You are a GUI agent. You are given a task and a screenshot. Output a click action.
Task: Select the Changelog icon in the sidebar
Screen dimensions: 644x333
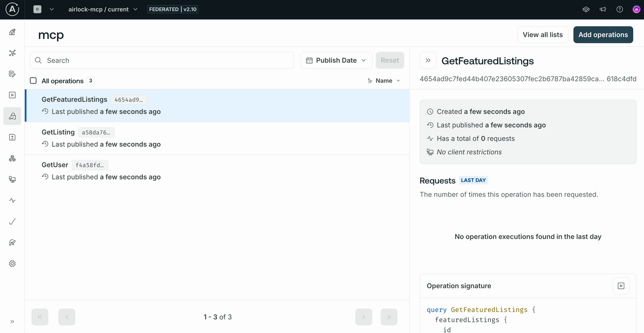[x=12, y=137]
